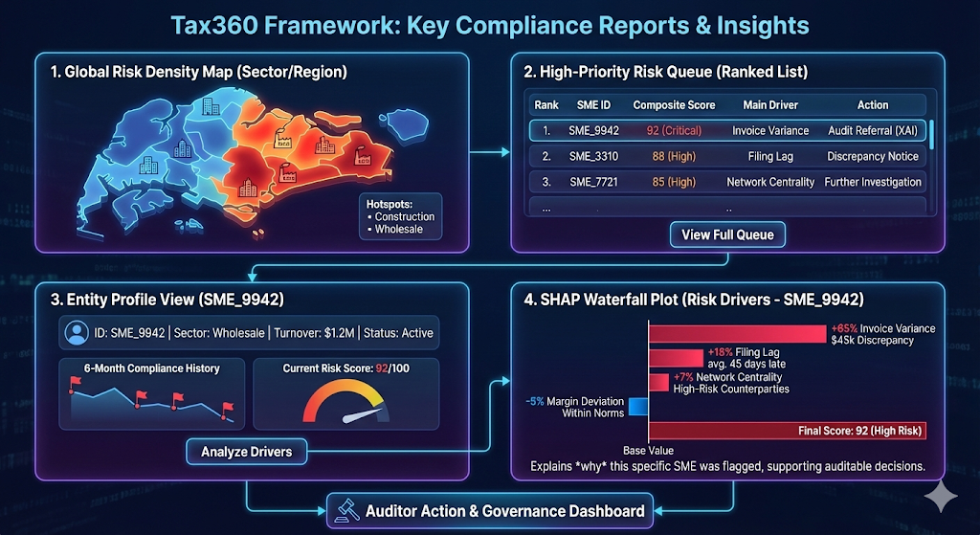Click the Main Driver column header
This screenshot has width=980, height=535.
tap(770, 104)
